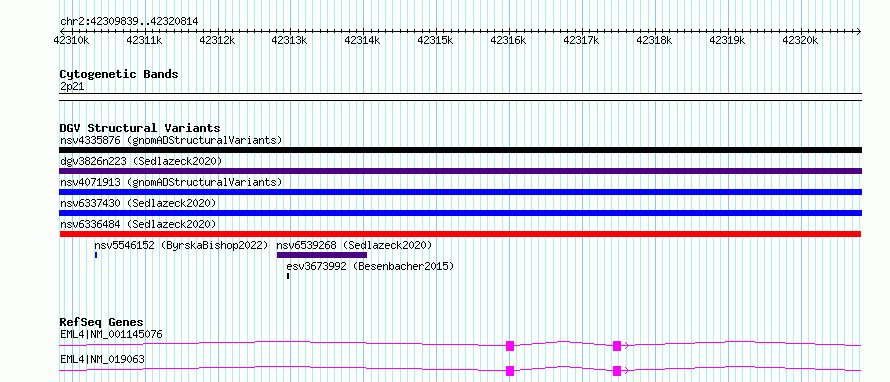Click the right arrowhead of the ruler
The width and height of the screenshot is (890, 382).
click(x=859, y=31)
